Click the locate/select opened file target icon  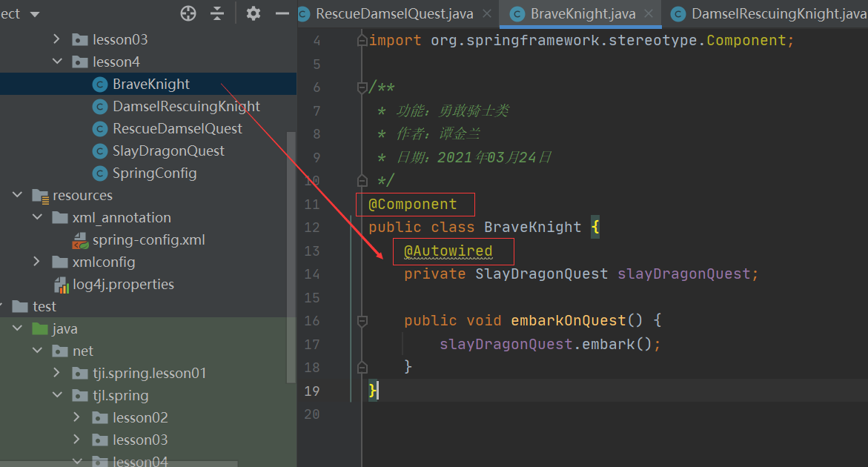pos(188,13)
